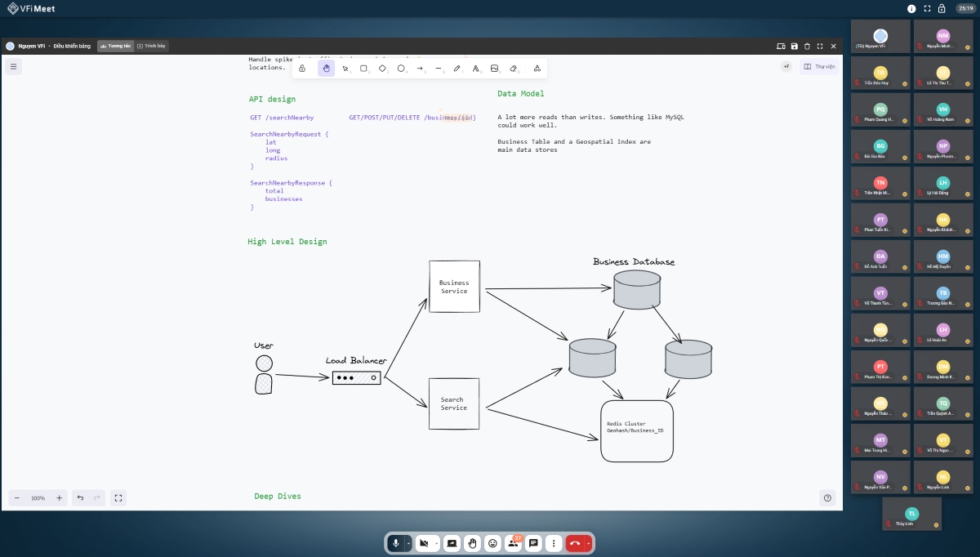Activate the Text tool
This screenshot has height=557, width=980.
coord(475,69)
